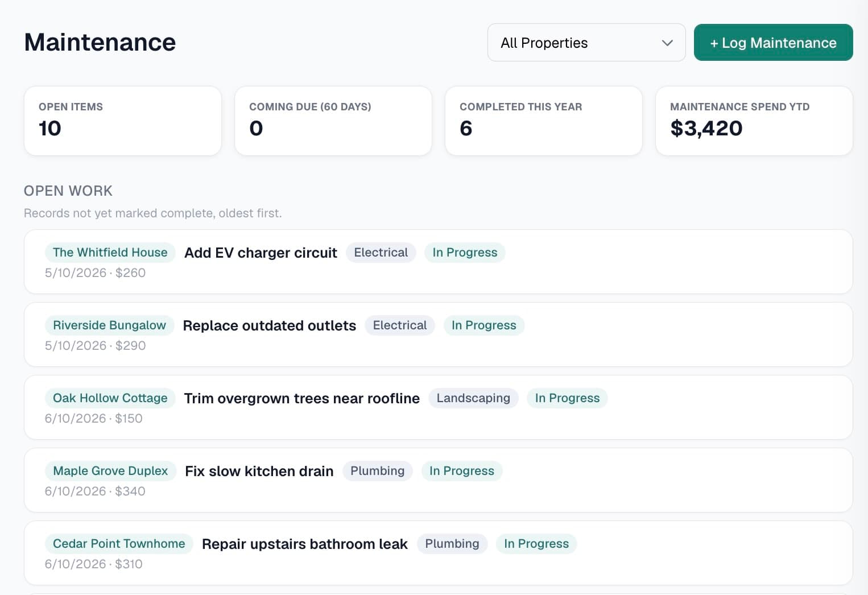The width and height of the screenshot is (868, 595).
Task: Click the 6/10/2026 · $340 details text
Action: coord(95,491)
